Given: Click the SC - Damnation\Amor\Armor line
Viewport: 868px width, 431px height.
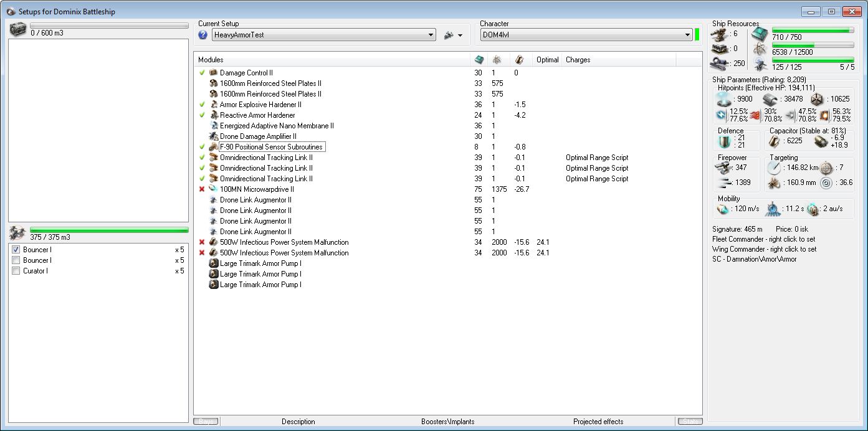Looking at the screenshot, I should coord(755,259).
